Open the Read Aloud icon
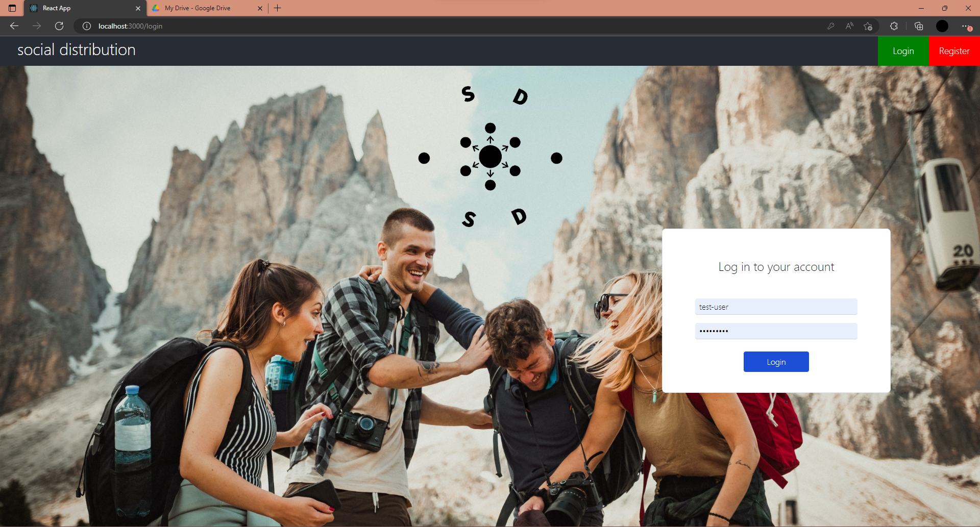The image size is (980, 527). point(849,26)
